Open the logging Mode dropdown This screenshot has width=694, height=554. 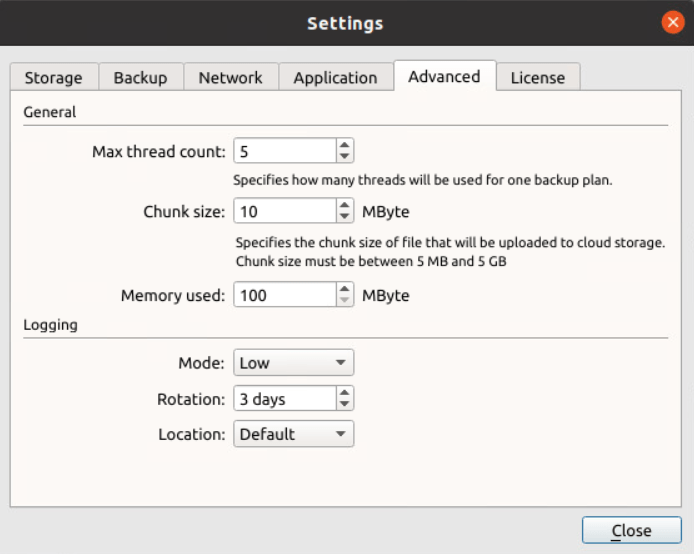tap(293, 362)
